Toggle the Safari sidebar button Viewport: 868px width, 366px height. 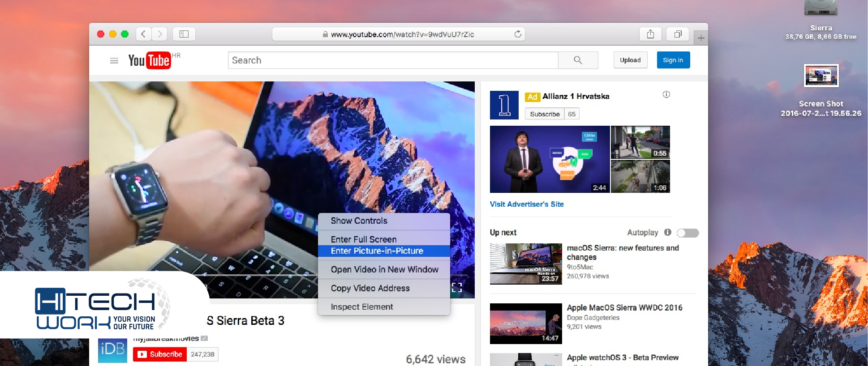pos(184,34)
